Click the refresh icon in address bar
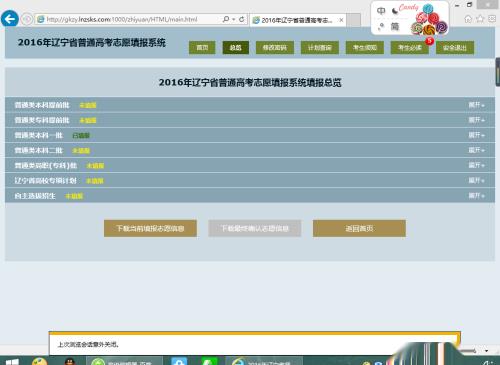The image size is (500, 365). point(242,19)
